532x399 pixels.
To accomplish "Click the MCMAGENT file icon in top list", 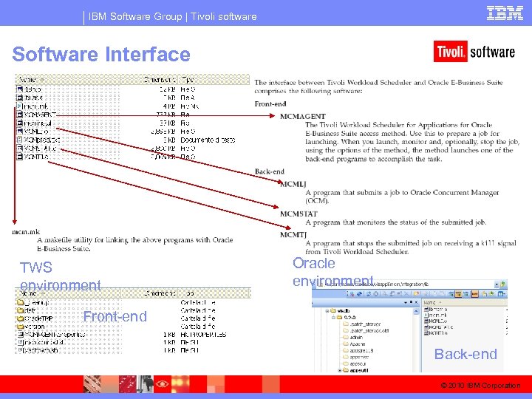I will 20,115.
